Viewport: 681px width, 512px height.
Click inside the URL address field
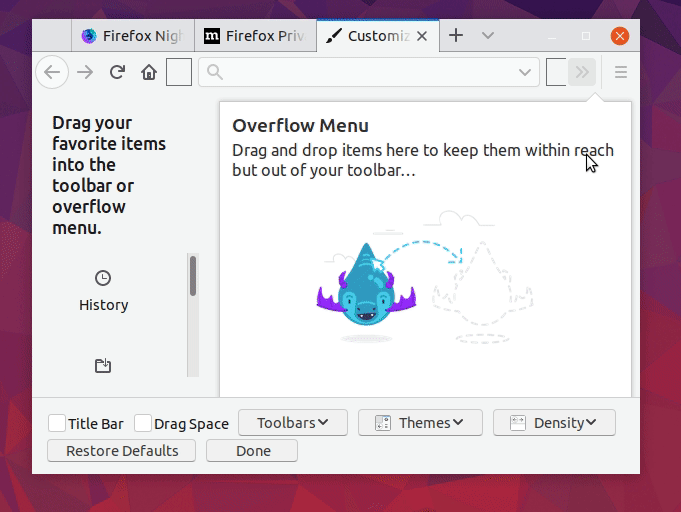point(369,72)
